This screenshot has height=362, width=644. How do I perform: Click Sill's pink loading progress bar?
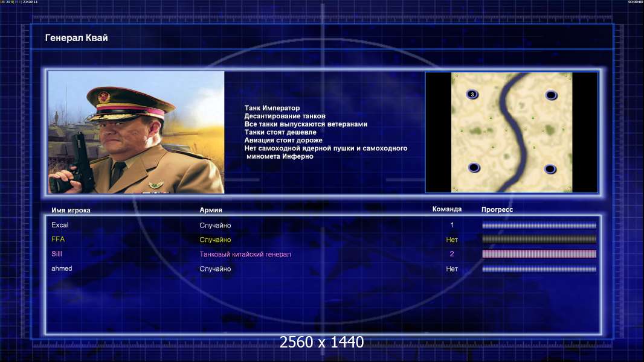pyautogui.click(x=539, y=254)
